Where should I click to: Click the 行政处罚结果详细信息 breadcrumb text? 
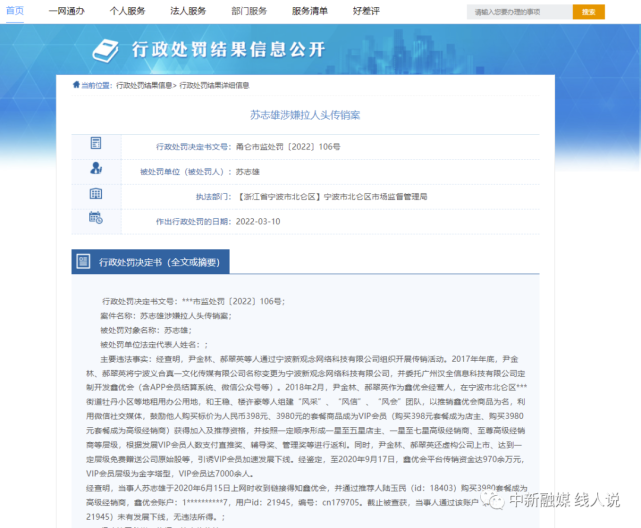click(x=214, y=85)
